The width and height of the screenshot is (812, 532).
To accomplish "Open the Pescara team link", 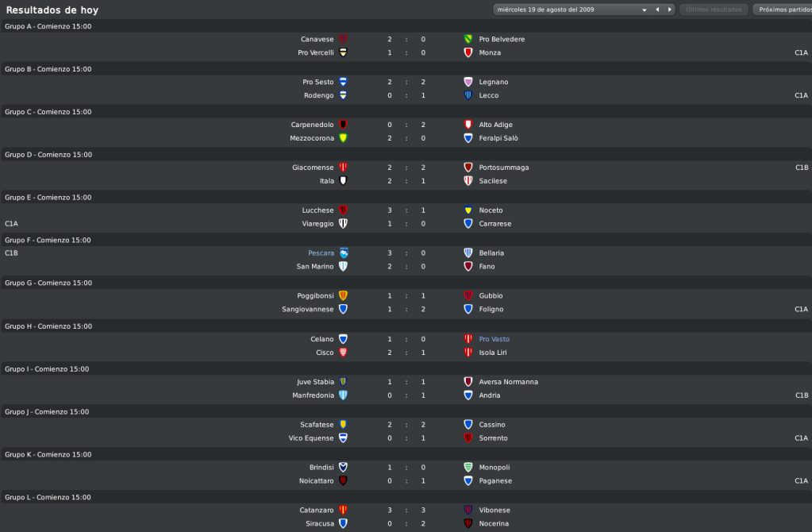I will [x=321, y=253].
